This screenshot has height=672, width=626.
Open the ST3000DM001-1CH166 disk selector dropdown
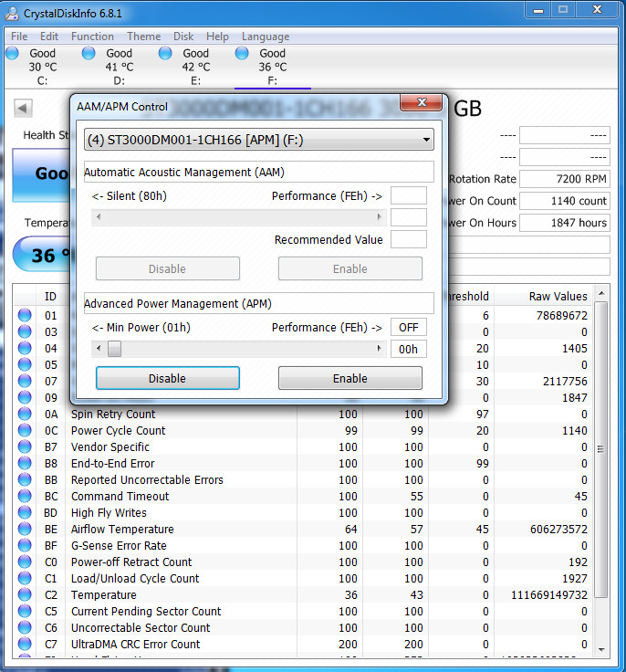click(x=259, y=140)
